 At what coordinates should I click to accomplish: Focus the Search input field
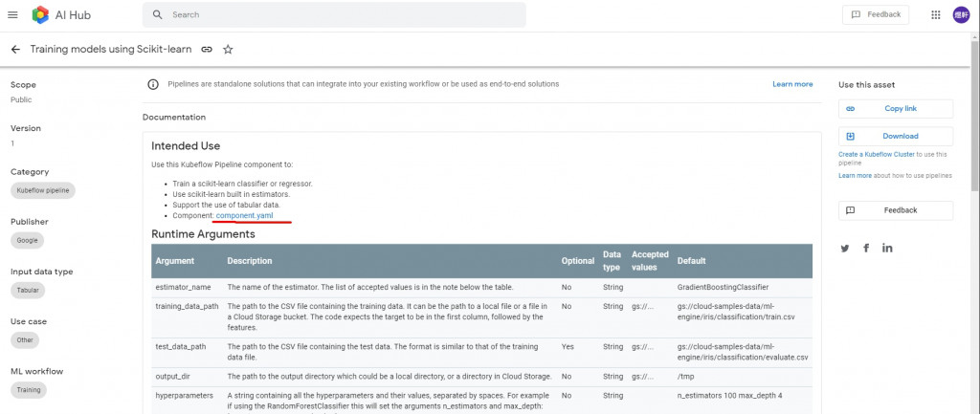334,14
